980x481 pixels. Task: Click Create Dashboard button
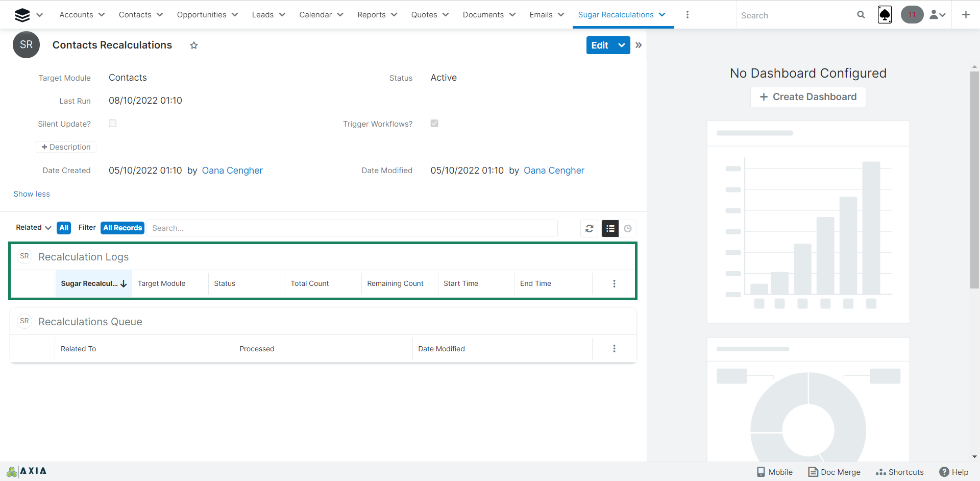coord(808,97)
